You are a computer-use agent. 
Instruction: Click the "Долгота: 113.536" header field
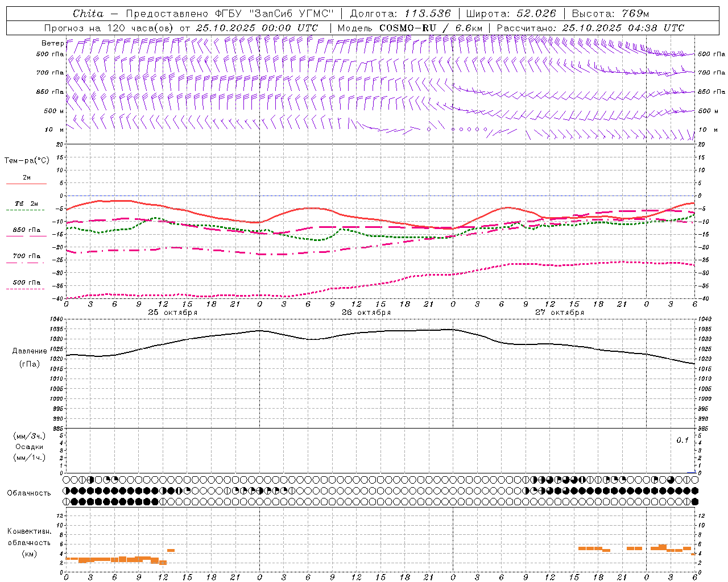coord(400,14)
